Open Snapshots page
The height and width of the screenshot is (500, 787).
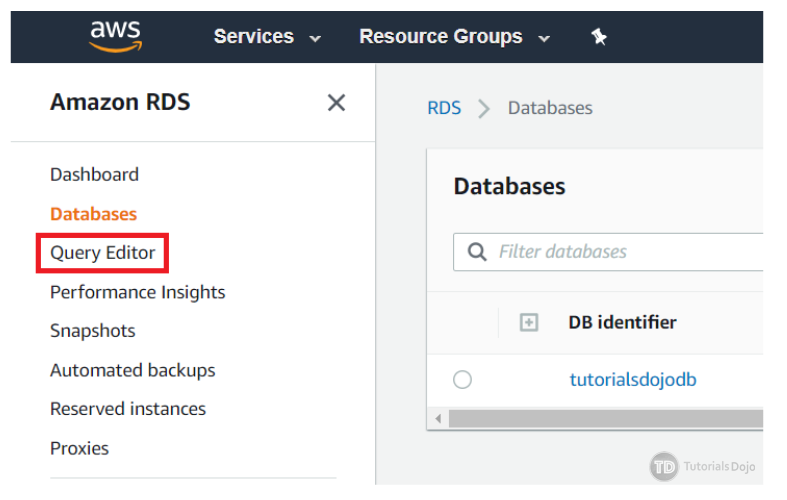(92, 331)
